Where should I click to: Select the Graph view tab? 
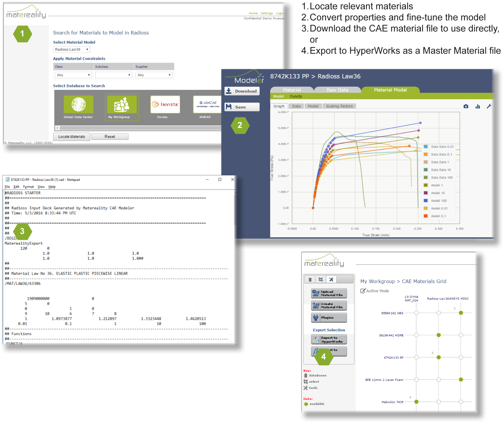(x=279, y=106)
